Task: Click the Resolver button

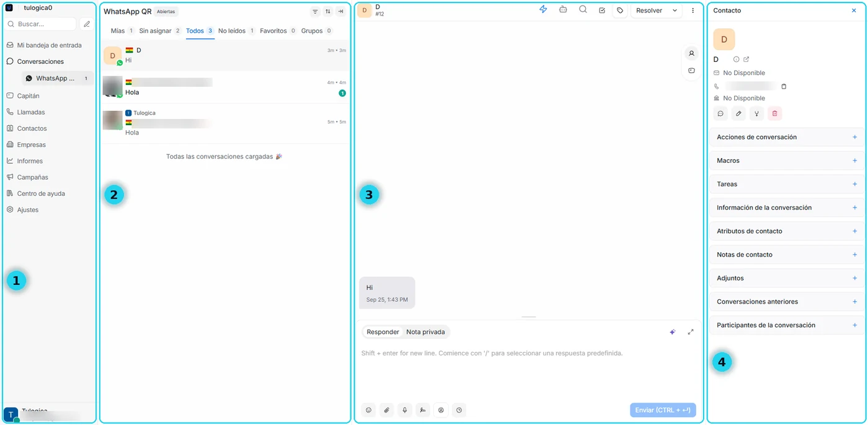Action: 649,11
